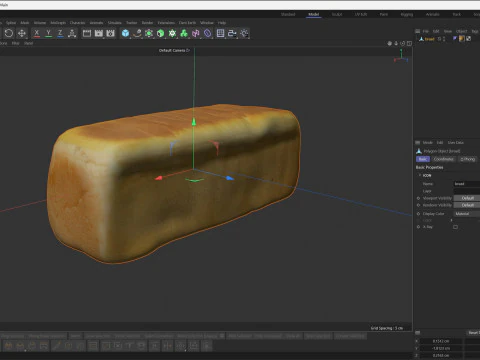Toggle the X axis lock
The image size is (480, 360).
37,33
